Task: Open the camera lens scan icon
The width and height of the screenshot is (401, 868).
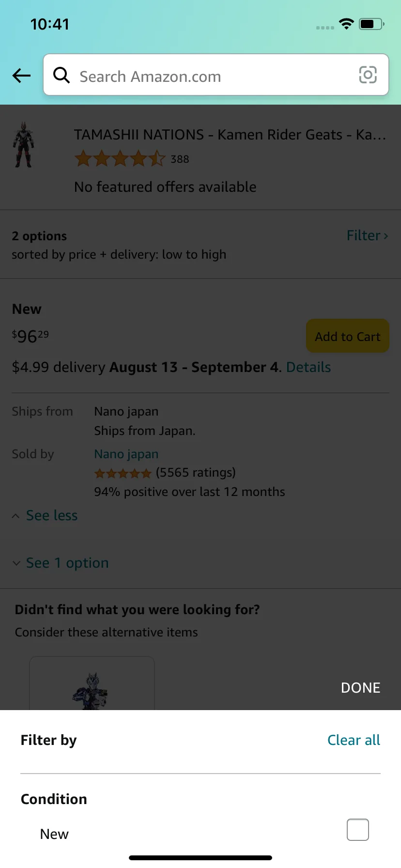Action: (x=368, y=75)
